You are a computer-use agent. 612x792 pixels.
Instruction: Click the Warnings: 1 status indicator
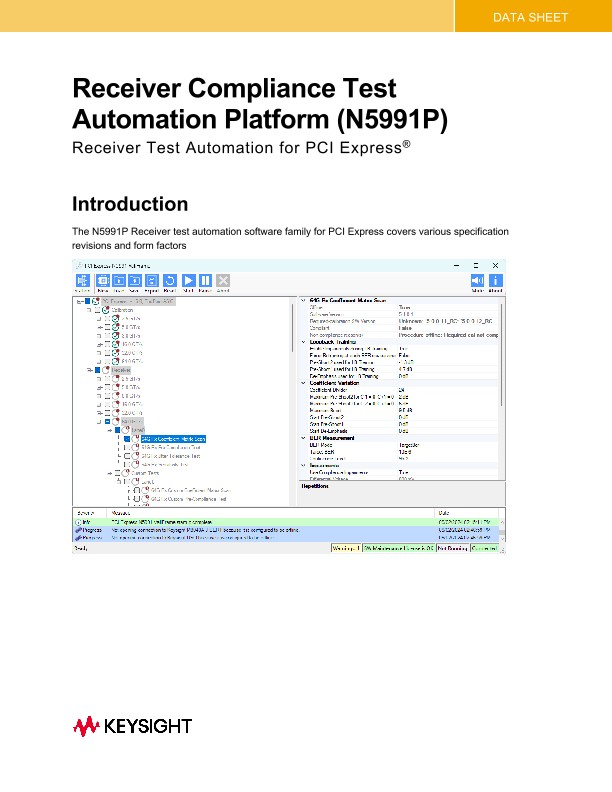(x=346, y=549)
